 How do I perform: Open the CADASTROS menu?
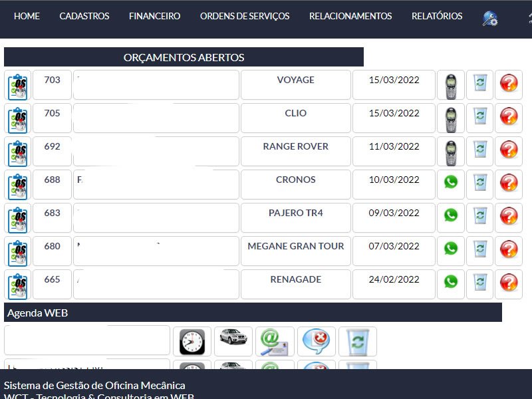point(84,16)
